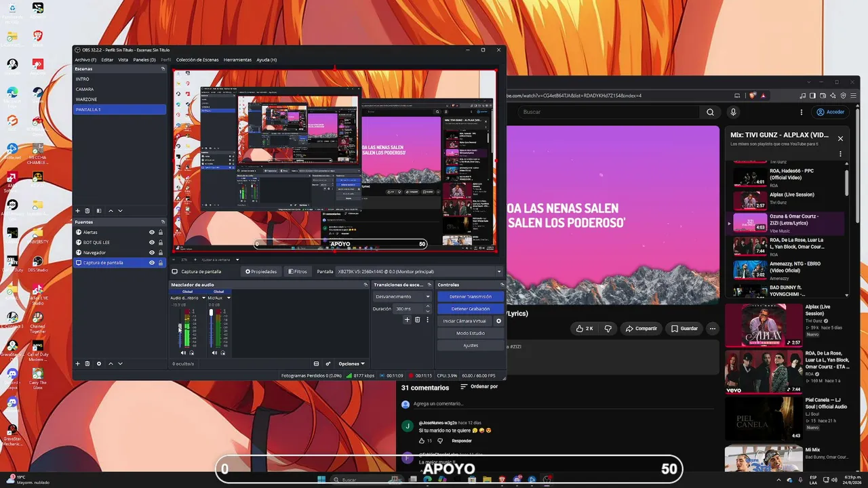The image size is (868, 488).
Task: Open YouTube settings three-dot menu near Acceder
Action: click(802, 113)
